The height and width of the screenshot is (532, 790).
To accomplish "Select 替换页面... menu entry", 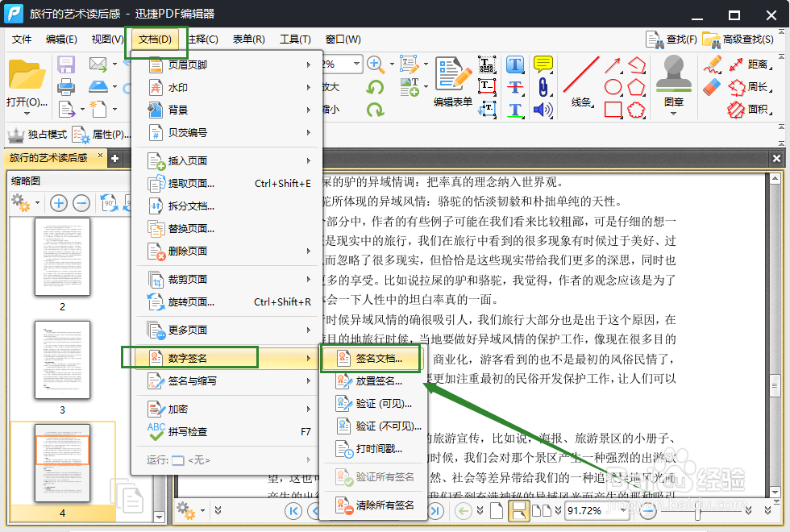I will point(227,229).
